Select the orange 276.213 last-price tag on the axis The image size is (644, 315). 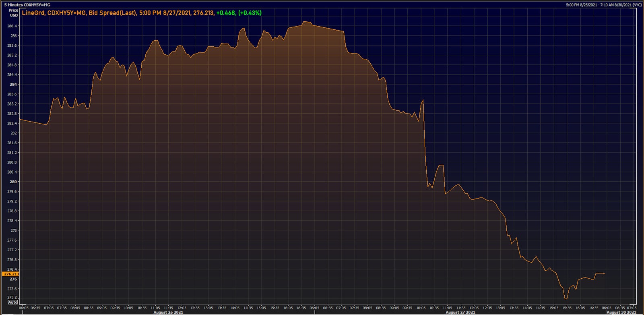[11, 274]
